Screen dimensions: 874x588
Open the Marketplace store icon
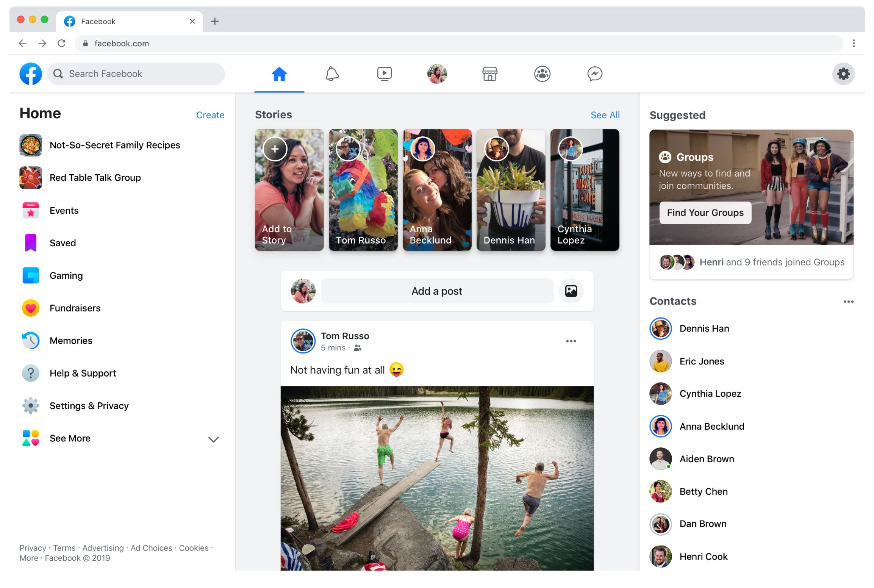pyautogui.click(x=489, y=73)
